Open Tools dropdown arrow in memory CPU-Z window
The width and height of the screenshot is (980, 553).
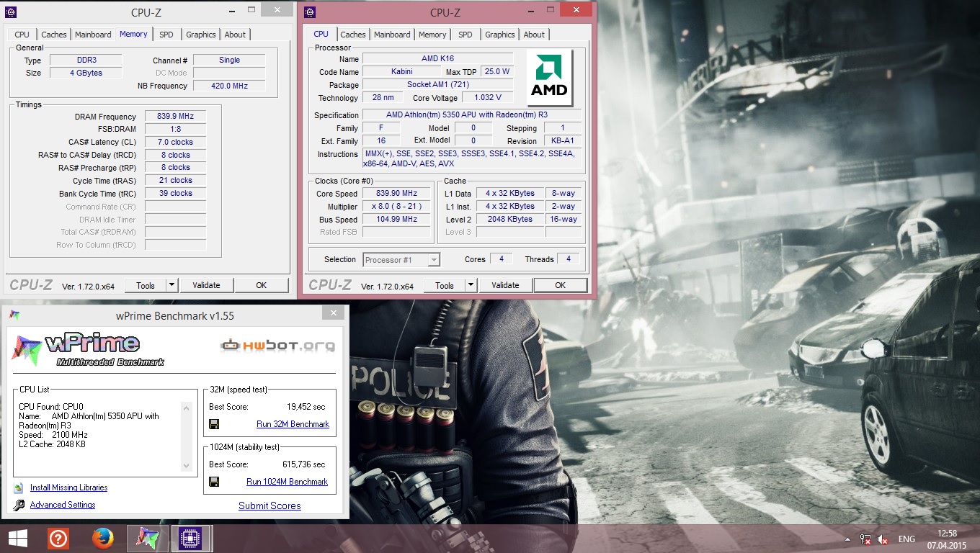click(171, 285)
